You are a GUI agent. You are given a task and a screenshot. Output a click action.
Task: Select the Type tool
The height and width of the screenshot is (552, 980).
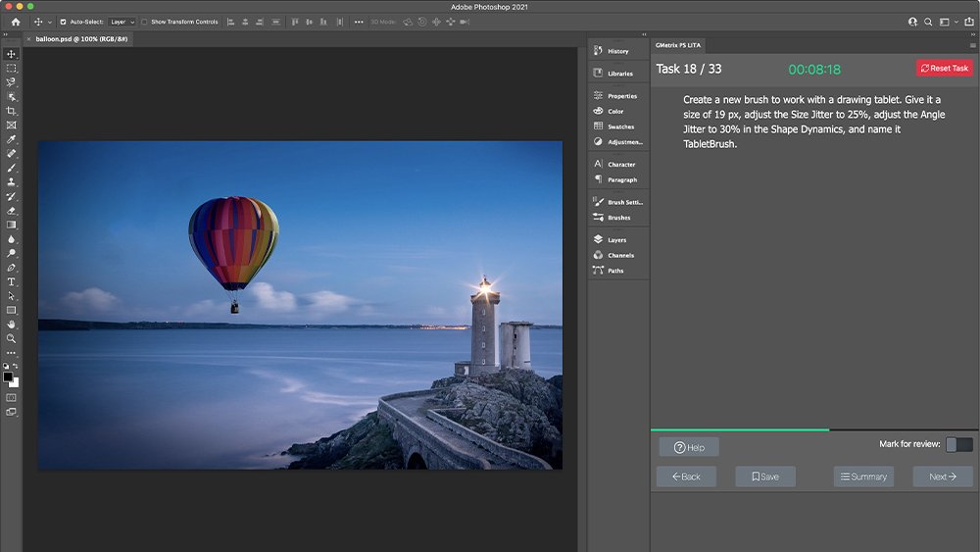pyautogui.click(x=12, y=281)
